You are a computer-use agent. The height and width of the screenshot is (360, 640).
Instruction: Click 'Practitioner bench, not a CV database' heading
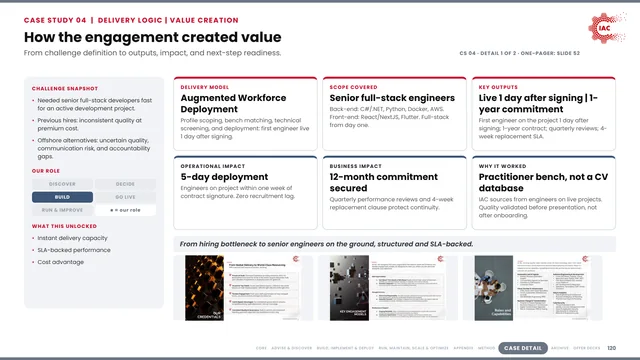[543, 182]
